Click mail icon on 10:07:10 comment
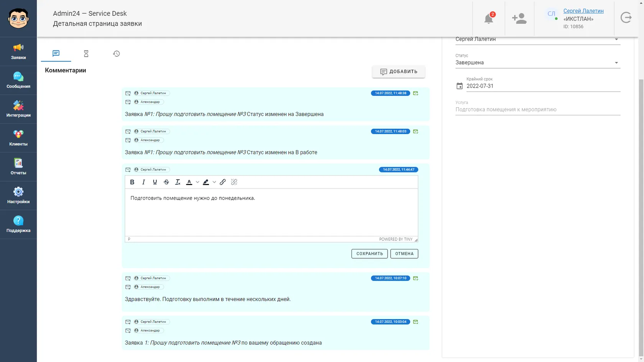This screenshot has height=362, width=644. (x=416, y=278)
